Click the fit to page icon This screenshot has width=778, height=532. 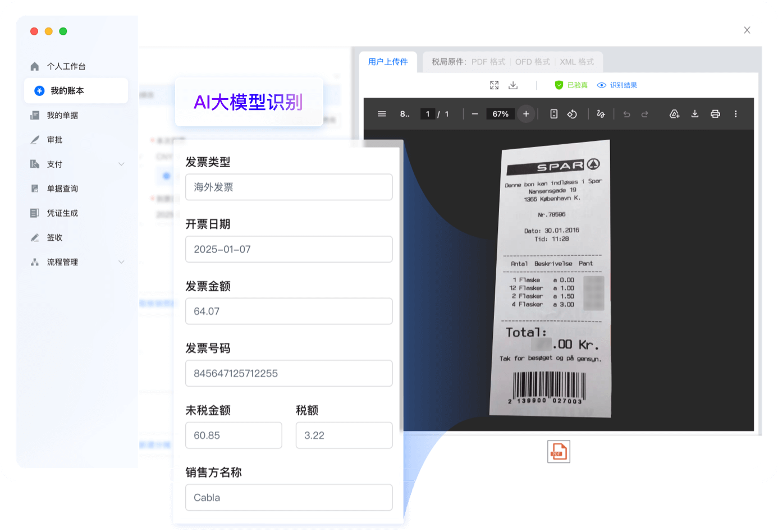click(553, 114)
